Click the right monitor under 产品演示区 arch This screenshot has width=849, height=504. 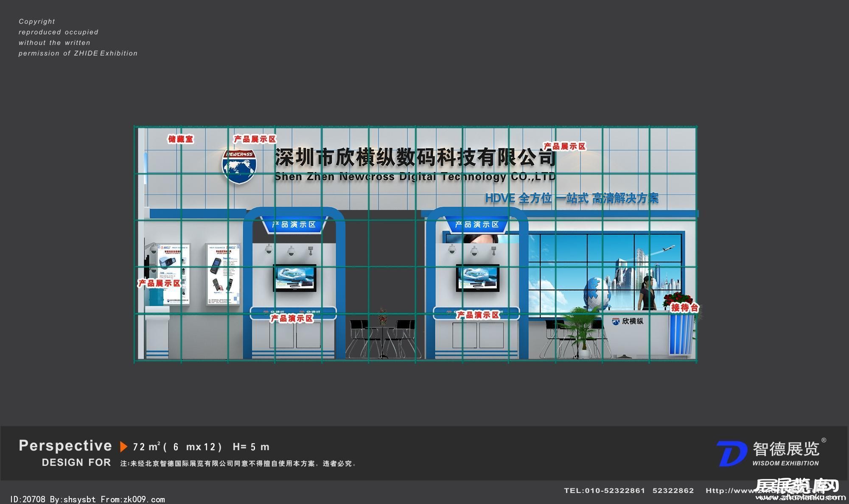[478, 278]
